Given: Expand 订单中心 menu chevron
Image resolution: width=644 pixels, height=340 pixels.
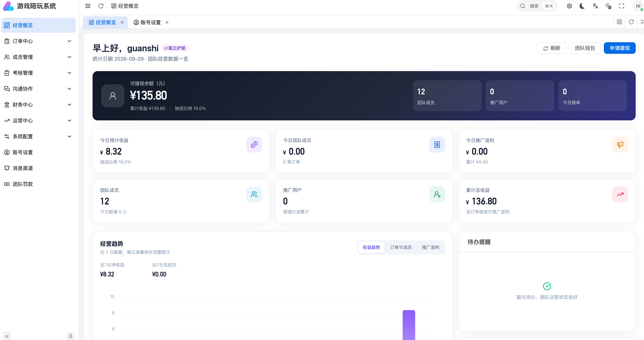Looking at the screenshot, I should coord(69,41).
